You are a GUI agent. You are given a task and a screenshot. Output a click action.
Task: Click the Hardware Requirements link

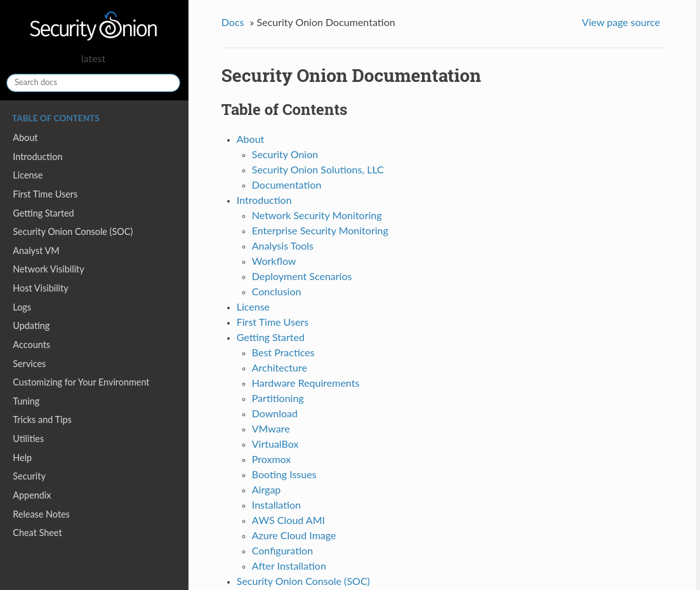305,384
